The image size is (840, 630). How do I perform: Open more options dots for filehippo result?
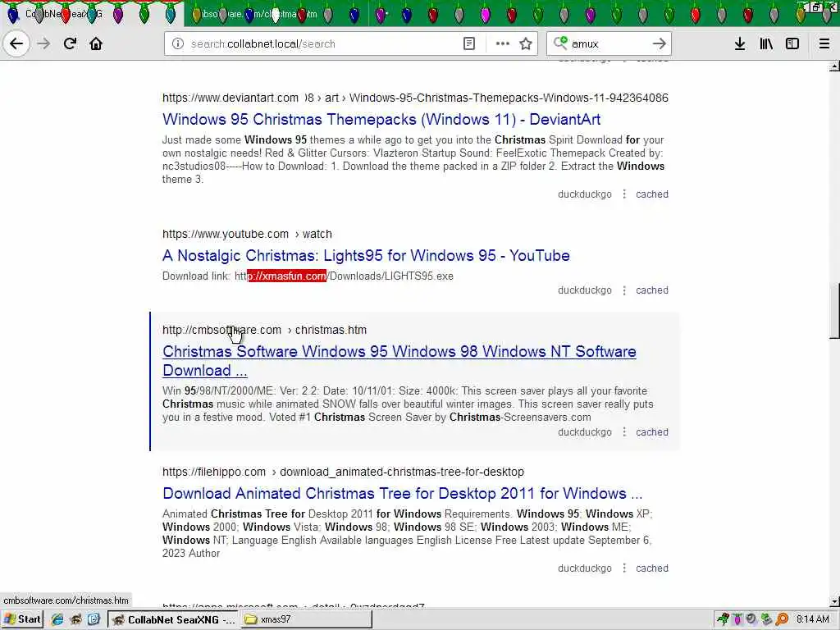(624, 568)
